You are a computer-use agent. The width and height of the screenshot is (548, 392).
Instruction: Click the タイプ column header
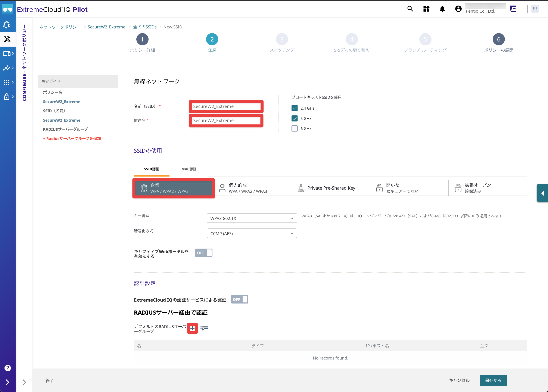[258, 346]
